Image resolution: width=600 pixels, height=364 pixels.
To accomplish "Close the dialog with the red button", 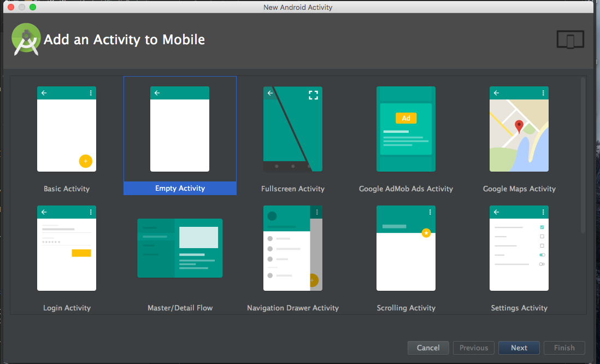I will [x=11, y=7].
